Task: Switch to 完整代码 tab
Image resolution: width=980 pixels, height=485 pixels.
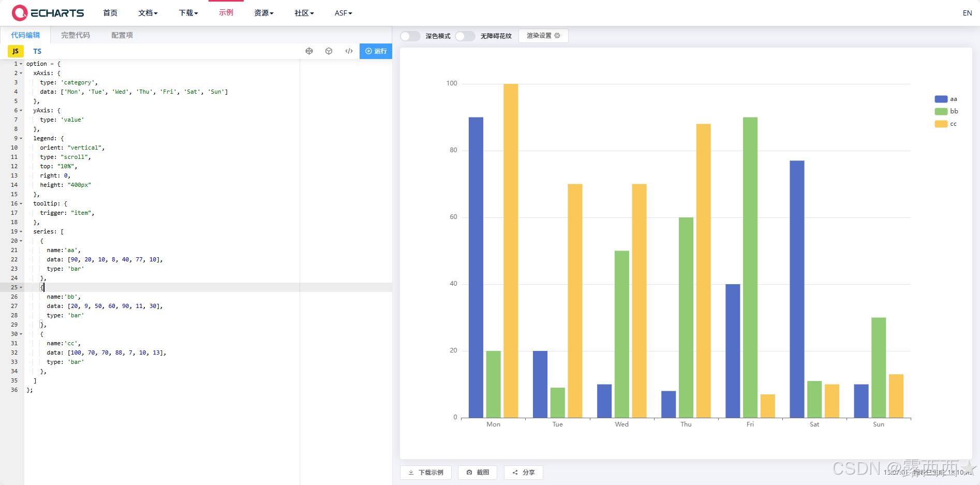Action: (76, 35)
